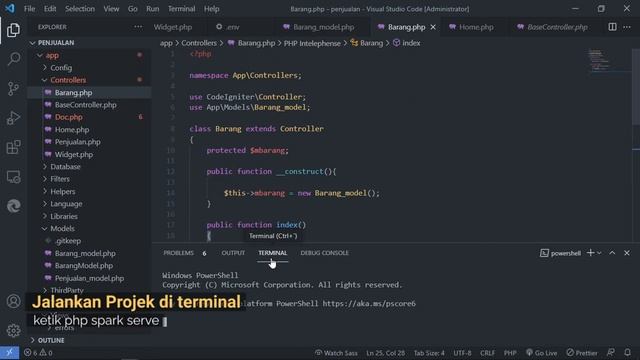Click the Controllers breadcrumb segment
The image size is (640, 360).
click(199, 43)
